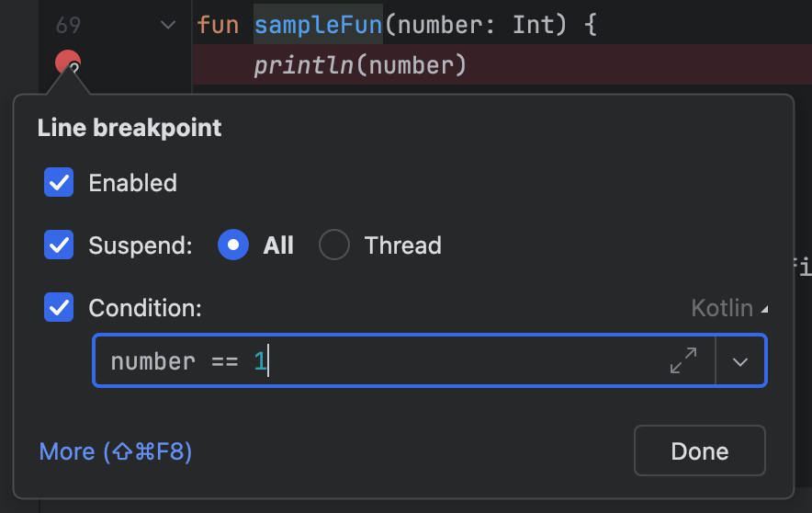Toggle the Suspend checkbox

coord(60,245)
